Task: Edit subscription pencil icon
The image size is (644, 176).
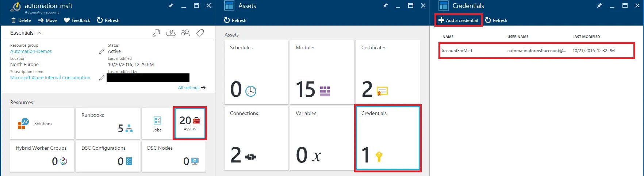Action: (x=102, y=78)
